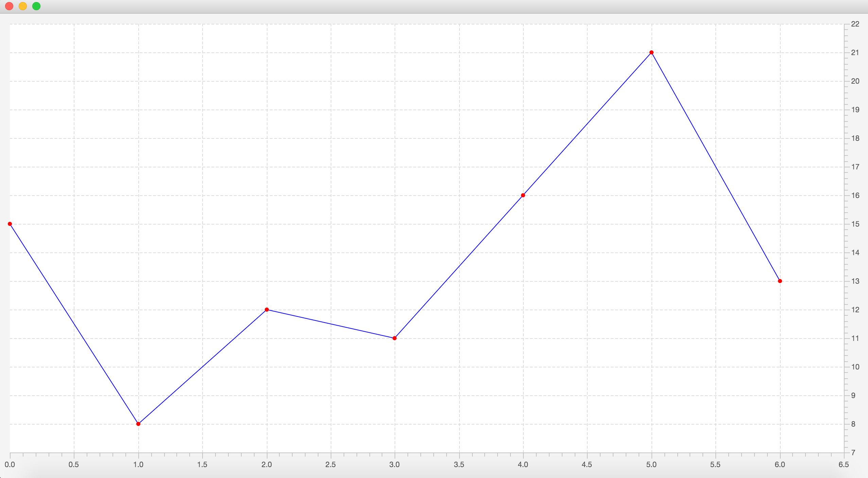Click the y-axis label 10
The height and width of the screenshot is (478, 868).
(x=855, y=367)
